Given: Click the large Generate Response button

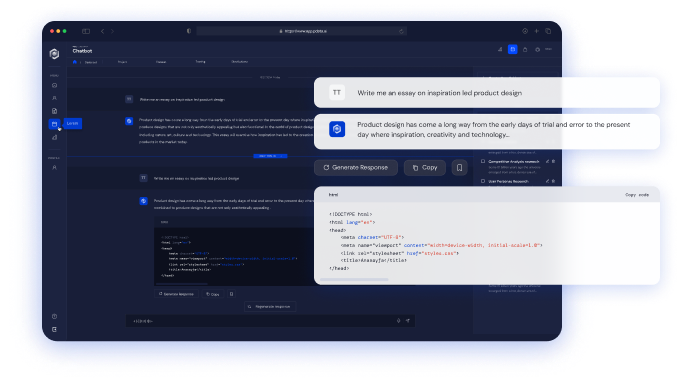Looking at the screenshot, I should [356, 167].
